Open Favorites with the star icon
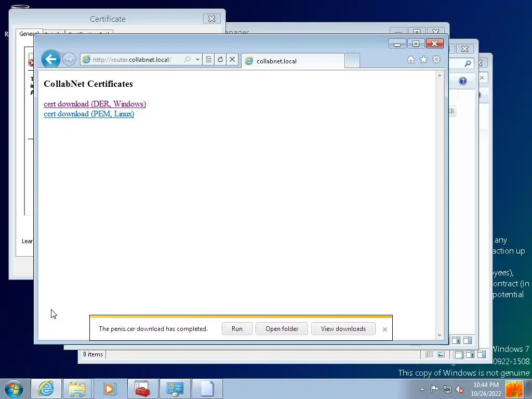Viewport: 532px width, 399px height. (424, 60)
